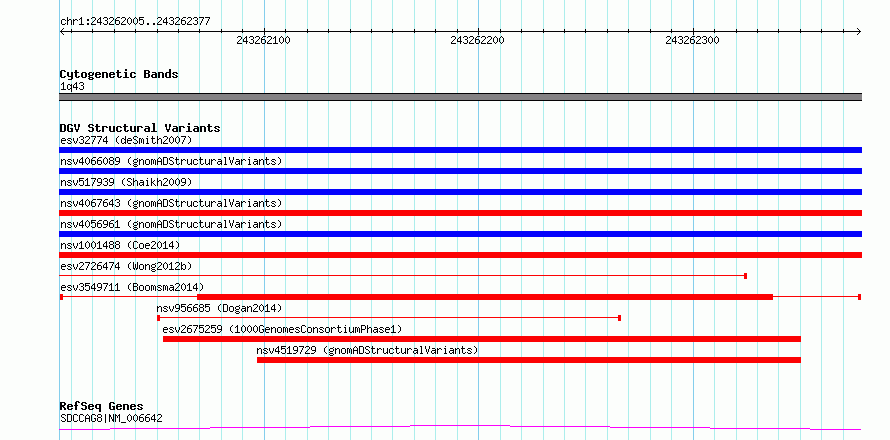The width and height of the screenshot is (890, 440).
Task: Open the nsv1001488 (Coe2014) label
Action: 120,245
